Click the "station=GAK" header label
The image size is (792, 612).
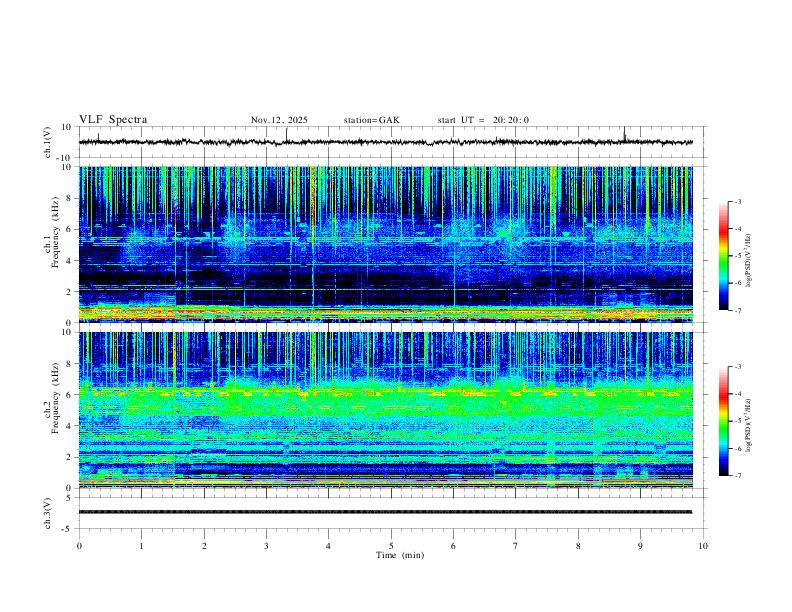[371, 120]
